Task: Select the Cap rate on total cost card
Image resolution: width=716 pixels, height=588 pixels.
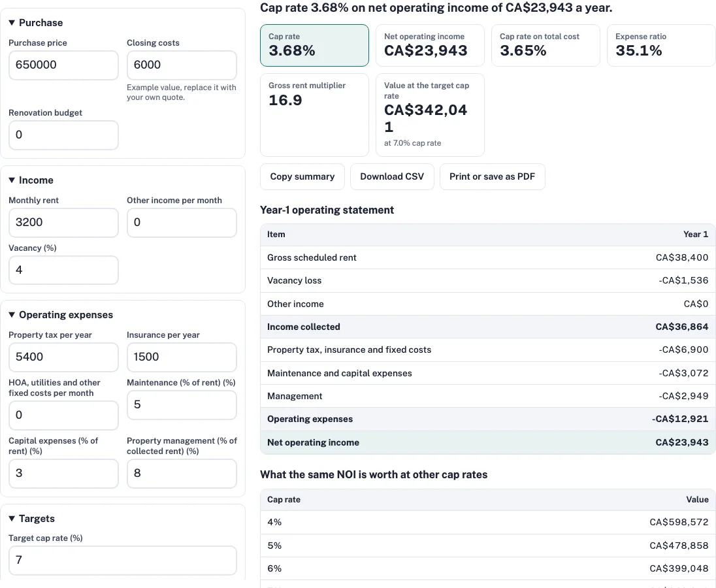Action: (545, 45)
